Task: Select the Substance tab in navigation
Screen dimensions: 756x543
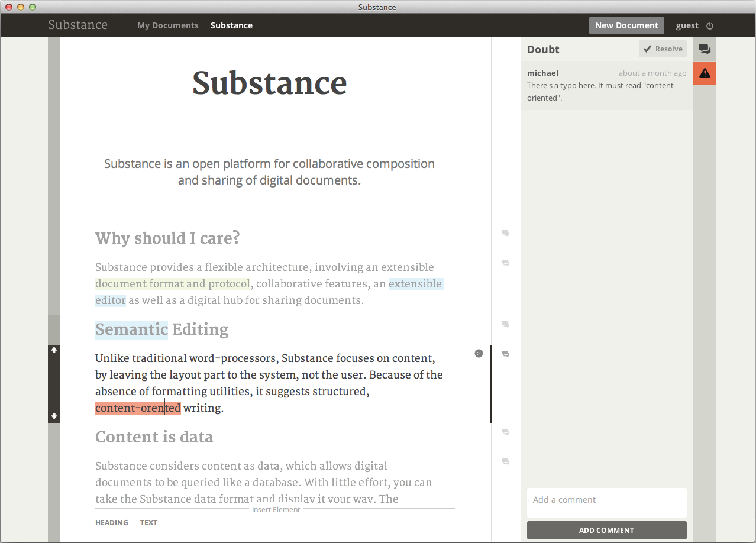Action: click(231, 25)
